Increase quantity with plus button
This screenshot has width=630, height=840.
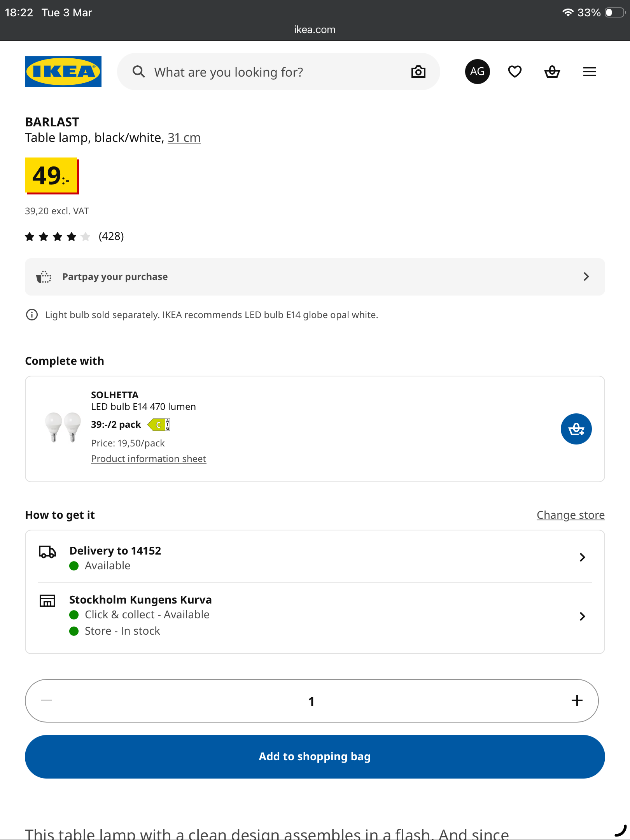pyautogui.click(x=577, y=700)
